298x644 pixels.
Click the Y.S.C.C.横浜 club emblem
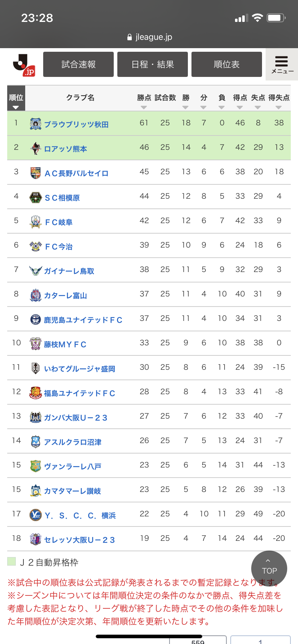point(36,515)
